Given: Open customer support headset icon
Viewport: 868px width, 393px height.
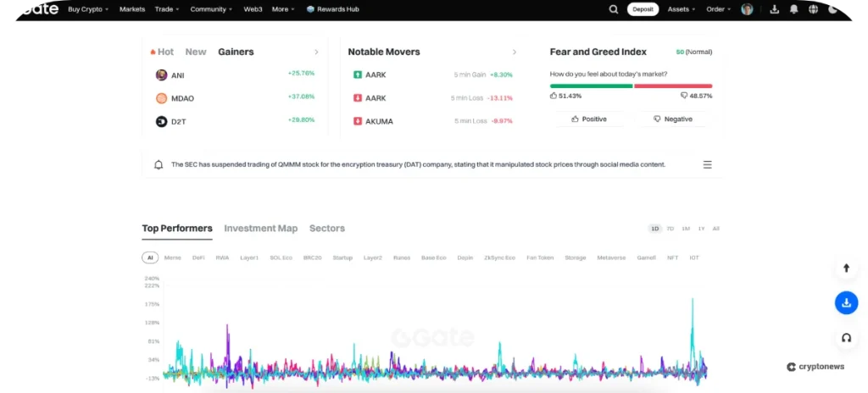Looking at the screenshot, I should coord(846,338).
